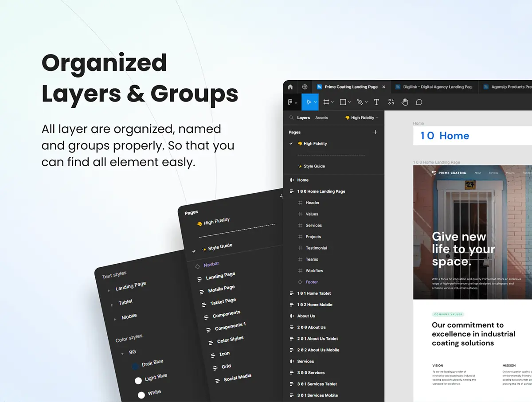Select the Comment bubble tool
This screenshot has height=402, width=532.
[419, 102]
